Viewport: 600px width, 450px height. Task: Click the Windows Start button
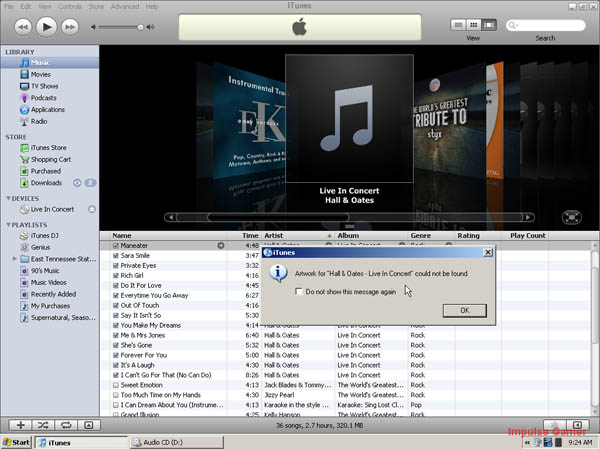[16, 442]
